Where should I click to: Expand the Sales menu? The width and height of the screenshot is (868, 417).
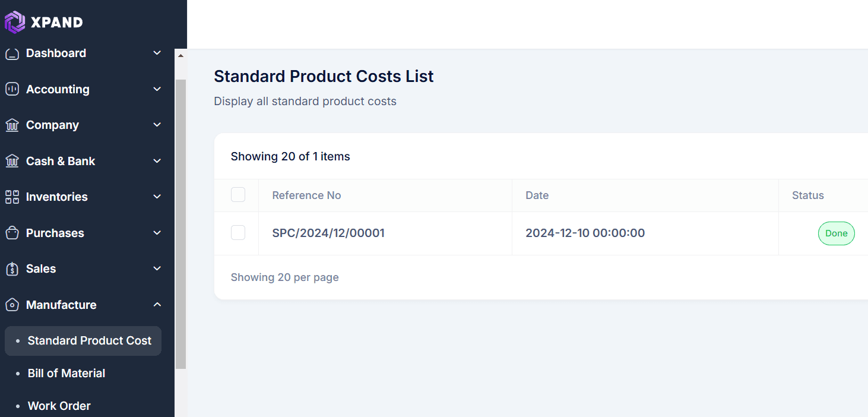[x=157, y=268]
